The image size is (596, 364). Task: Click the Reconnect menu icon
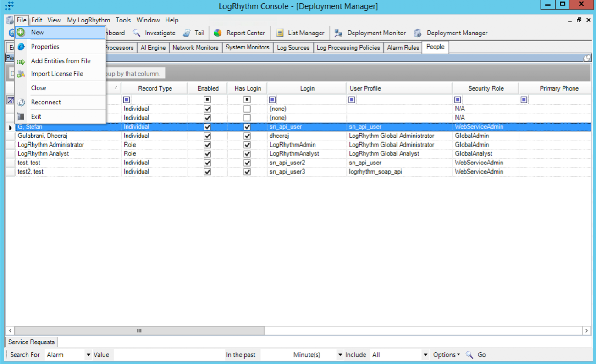pyautogui.click(x=21, y=103)
